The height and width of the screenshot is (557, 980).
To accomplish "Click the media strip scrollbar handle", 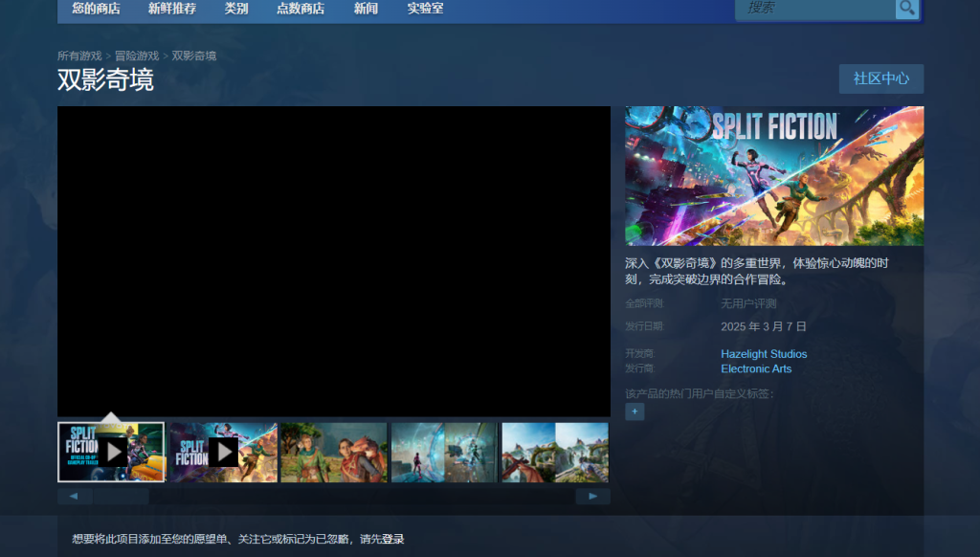I will click(x=121, y=497).
